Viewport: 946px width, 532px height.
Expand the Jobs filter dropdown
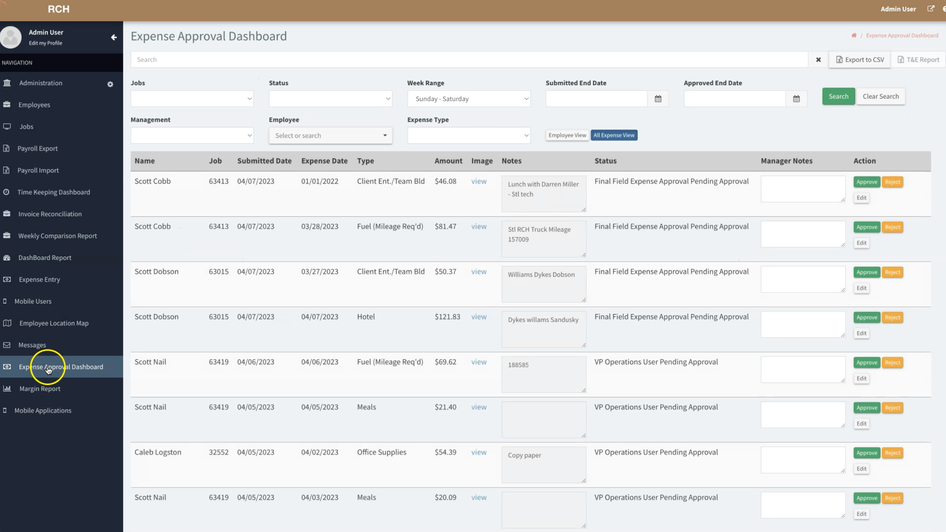pos(192,99)
